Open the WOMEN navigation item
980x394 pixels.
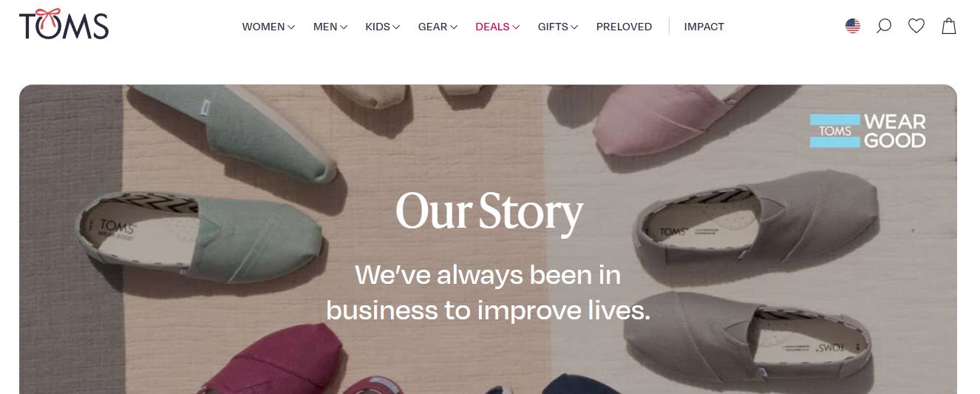click(263, 27)
